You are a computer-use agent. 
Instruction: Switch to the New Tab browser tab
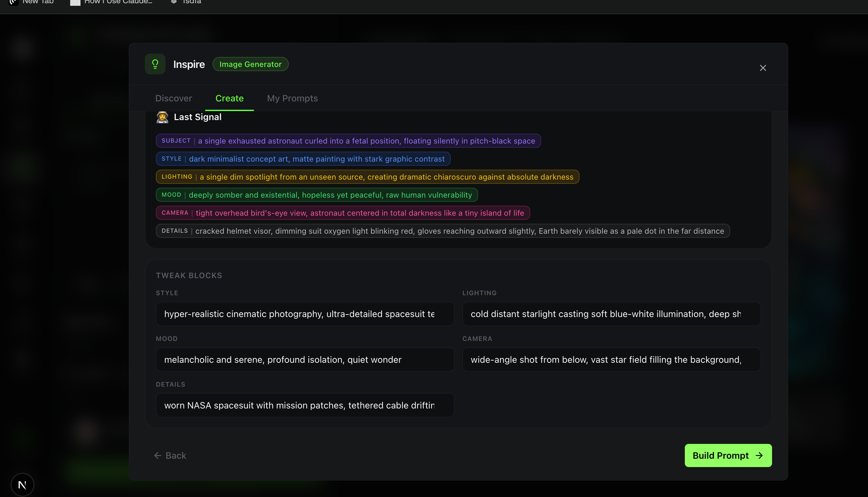[x=38, y=2]
